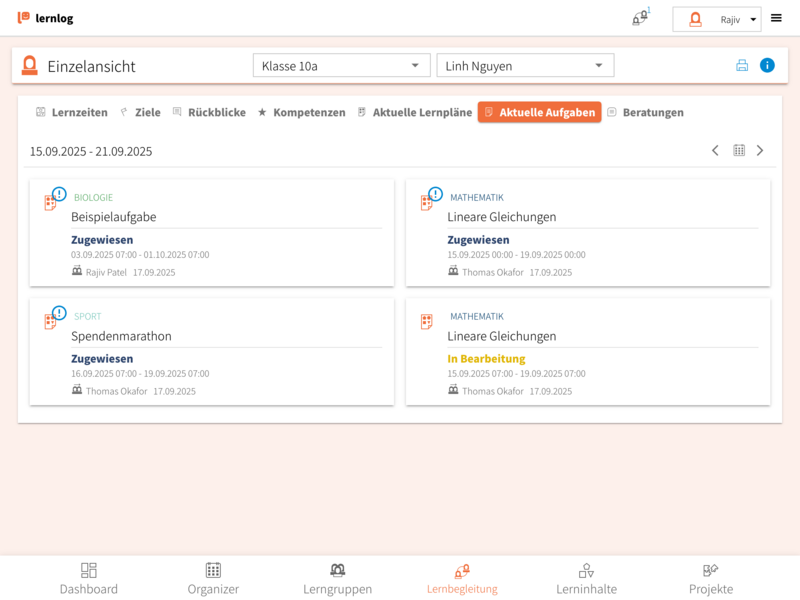
Task: Expand the Linh Nguyen student dropdown
Action: click(x=525, y=66)
